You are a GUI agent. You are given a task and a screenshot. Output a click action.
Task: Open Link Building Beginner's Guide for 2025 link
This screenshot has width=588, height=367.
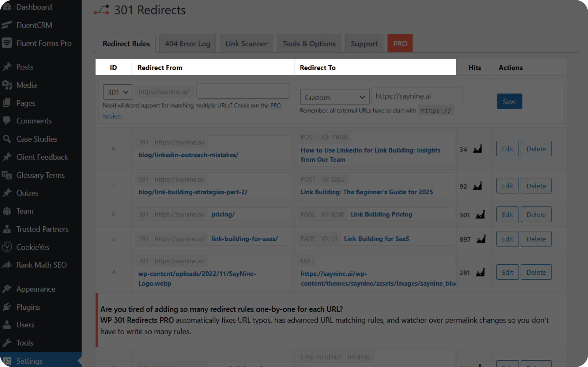pyautogui.click(x=367, y=192)
